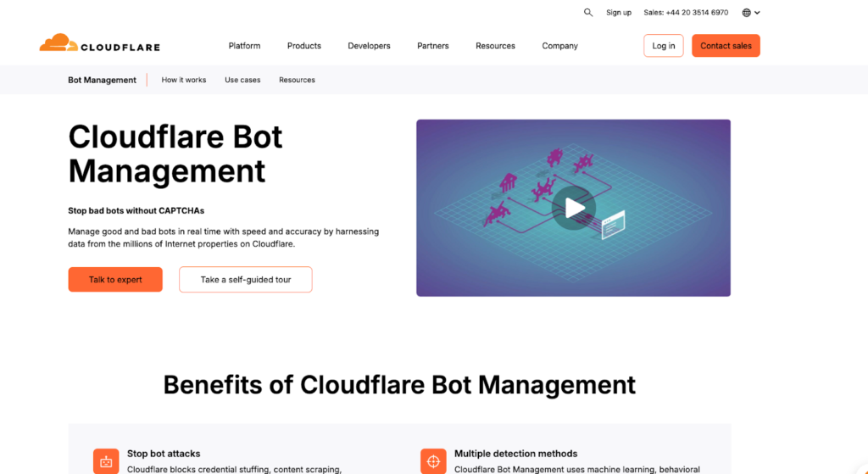Click the Cloudflare logo
This screenshot has width=868, height=474.
pos(99,44)
